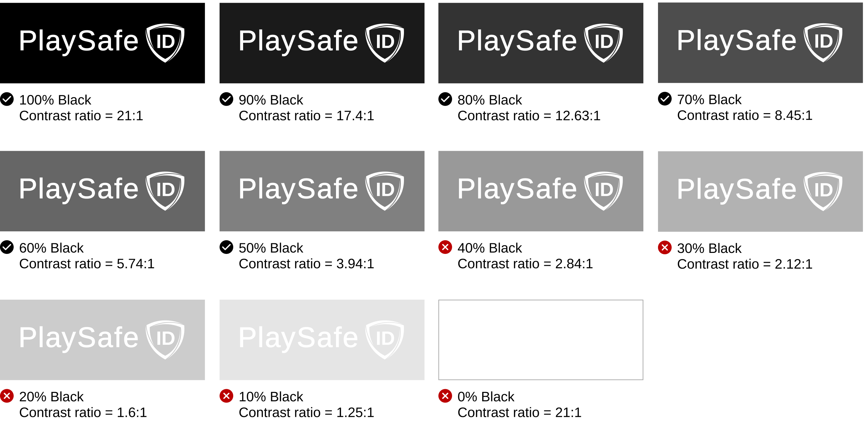Click the red X icon beside 10% Black
The image size is (868, 447).
pos(226,396)
